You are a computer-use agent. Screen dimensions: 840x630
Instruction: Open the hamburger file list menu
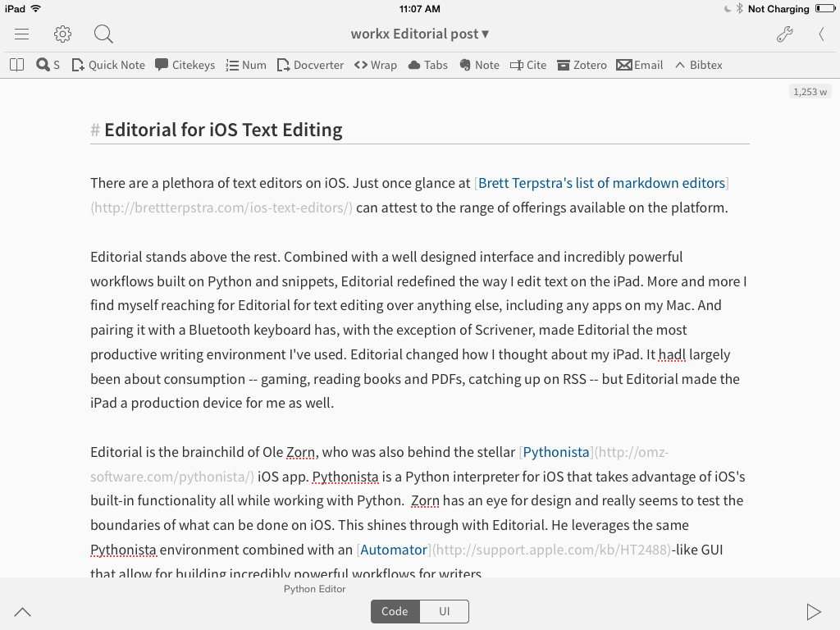tap(21, 34)
